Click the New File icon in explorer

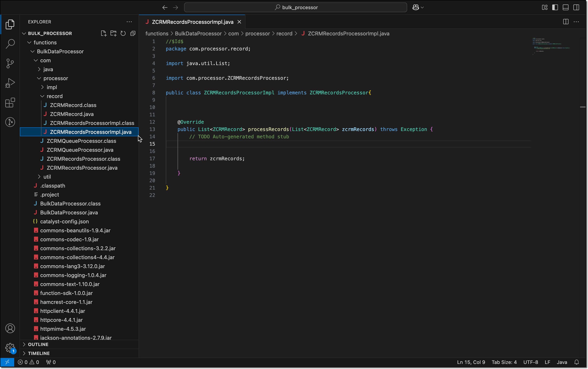click(104, 33)
